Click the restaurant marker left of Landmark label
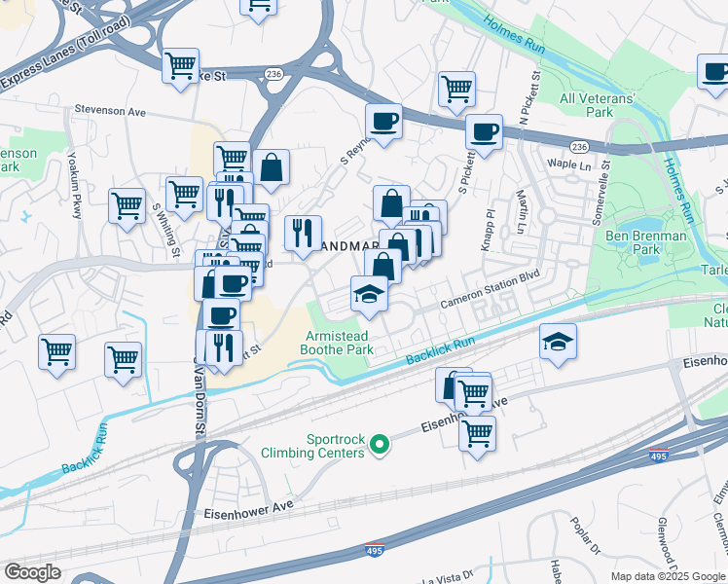 click(x=304, y=237)
